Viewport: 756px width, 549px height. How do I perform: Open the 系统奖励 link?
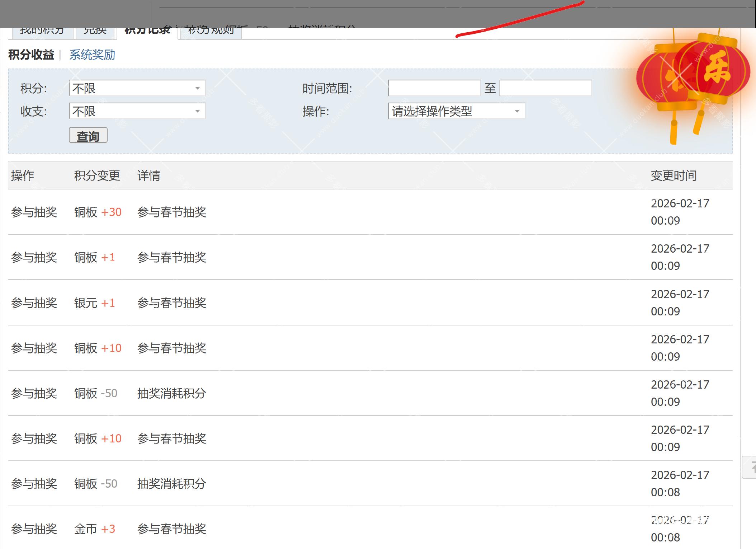pos(92,55)
